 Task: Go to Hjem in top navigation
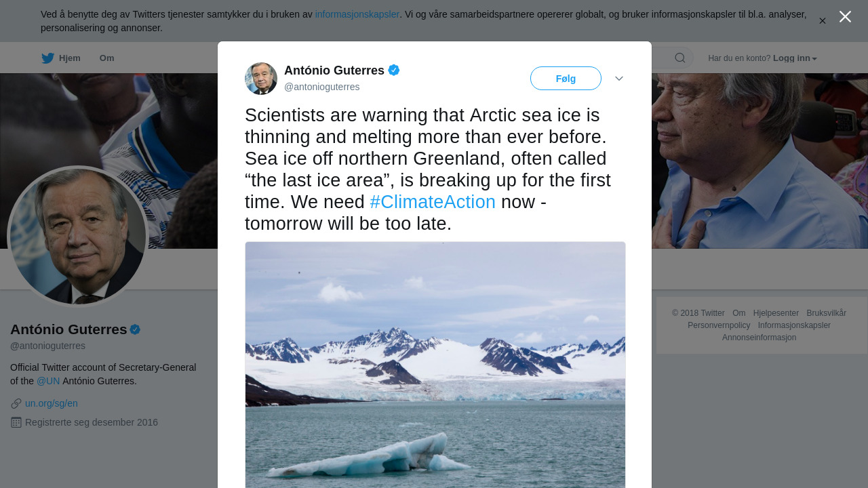coord(69,58)
